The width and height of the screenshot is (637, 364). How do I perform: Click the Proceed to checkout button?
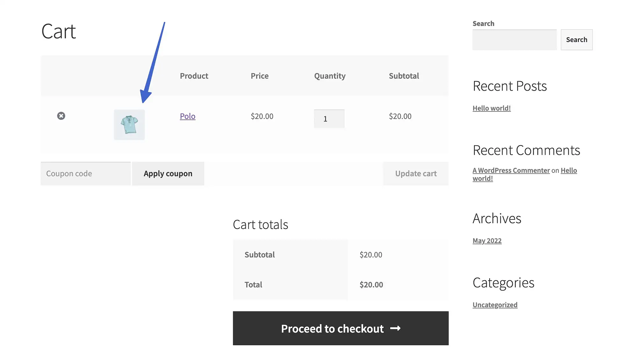point(341,328)
